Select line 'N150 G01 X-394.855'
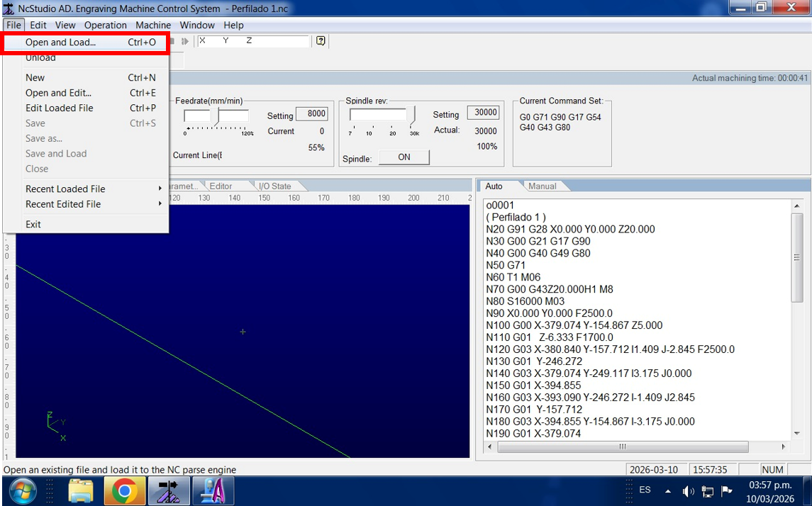Image resolution: width=812 pixels, height=506 pixels. coord(533,386)
